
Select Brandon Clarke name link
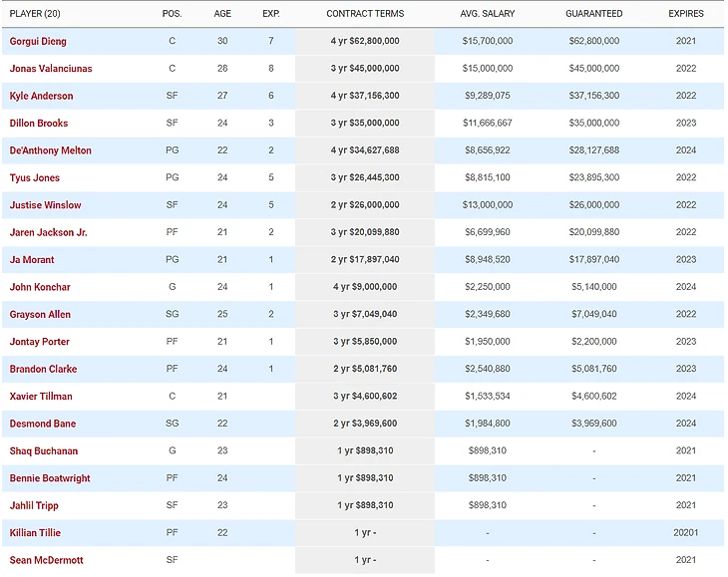[x=43, y=369]
